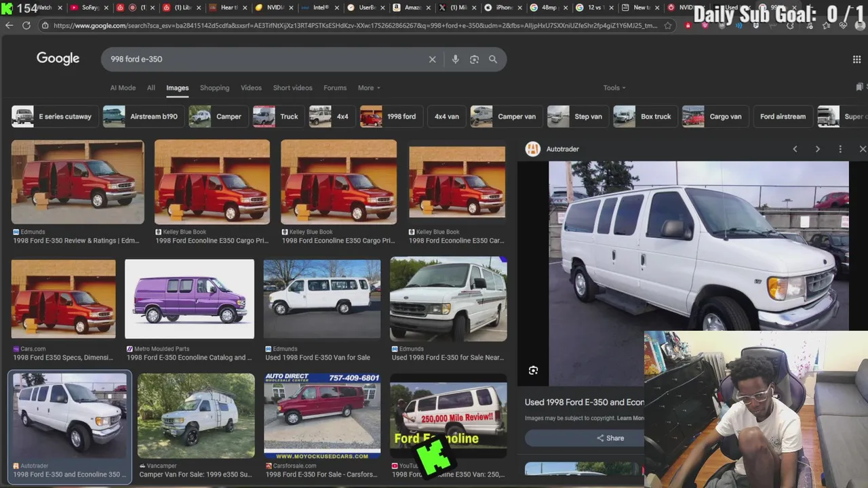Screen dimensions: 868x488
Task: View site information in the address bar
Action: (x=45, y=26)
